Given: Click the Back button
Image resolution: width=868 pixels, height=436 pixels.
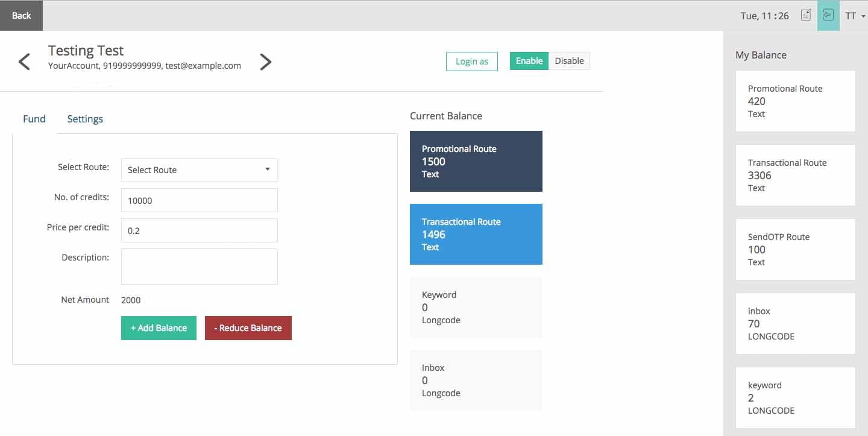Looking at the screenshot, I should pos(21,16).
